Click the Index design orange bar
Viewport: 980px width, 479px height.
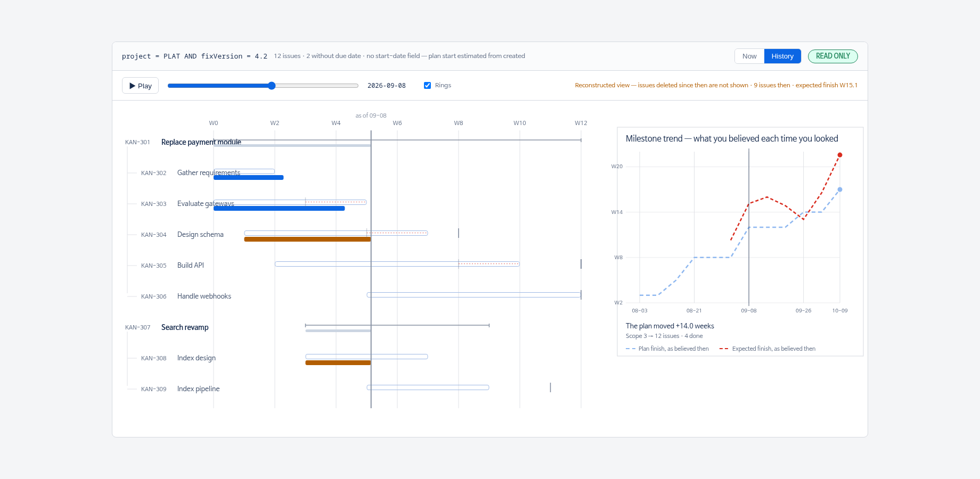point(338,363)
